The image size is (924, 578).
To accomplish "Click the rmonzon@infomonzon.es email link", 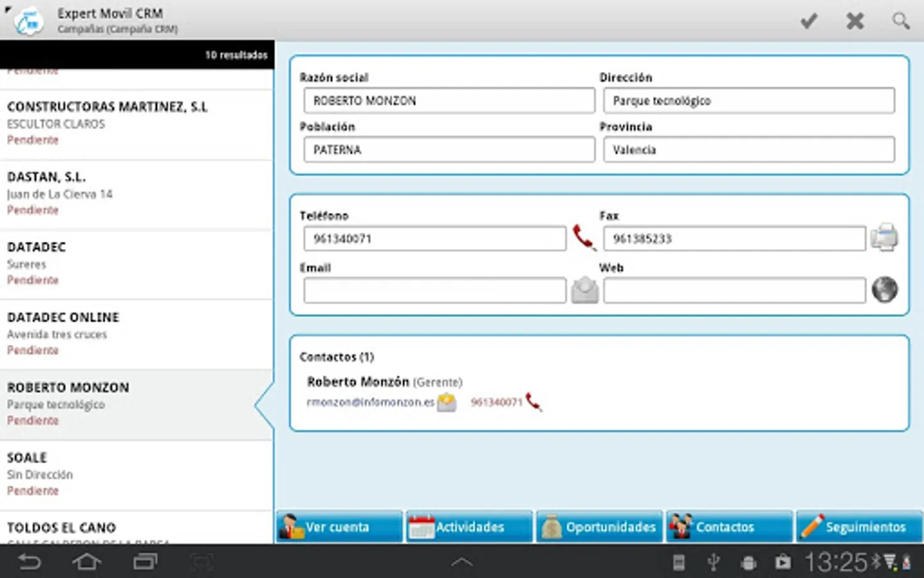I will [x=370, y=403].
